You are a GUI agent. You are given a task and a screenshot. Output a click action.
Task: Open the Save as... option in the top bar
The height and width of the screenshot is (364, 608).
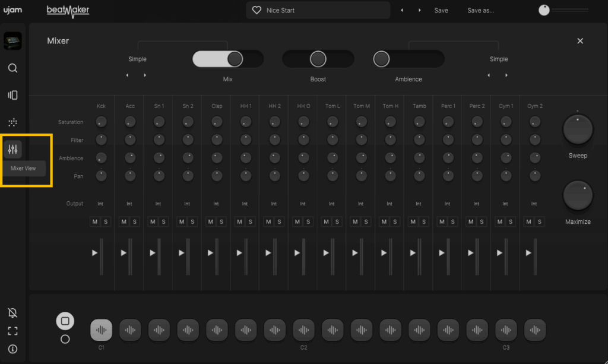click(x=480, y=10)
